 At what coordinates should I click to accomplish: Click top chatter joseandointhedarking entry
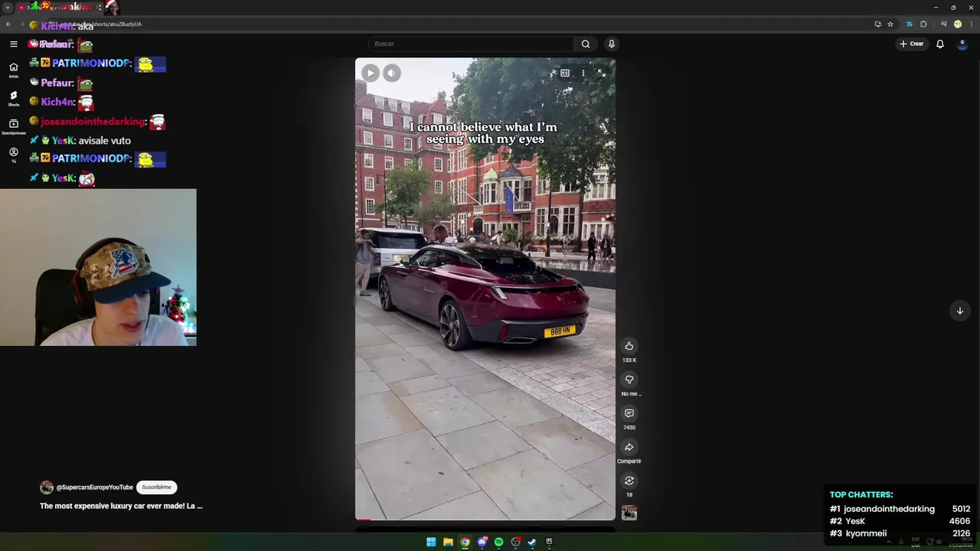click(x=900, y=509)
